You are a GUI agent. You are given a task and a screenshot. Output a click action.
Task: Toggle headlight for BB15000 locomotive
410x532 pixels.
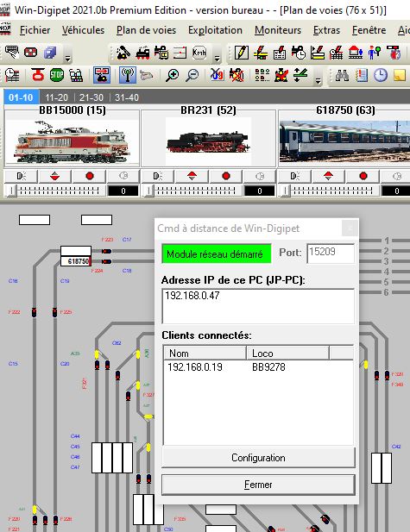point(21,176)
